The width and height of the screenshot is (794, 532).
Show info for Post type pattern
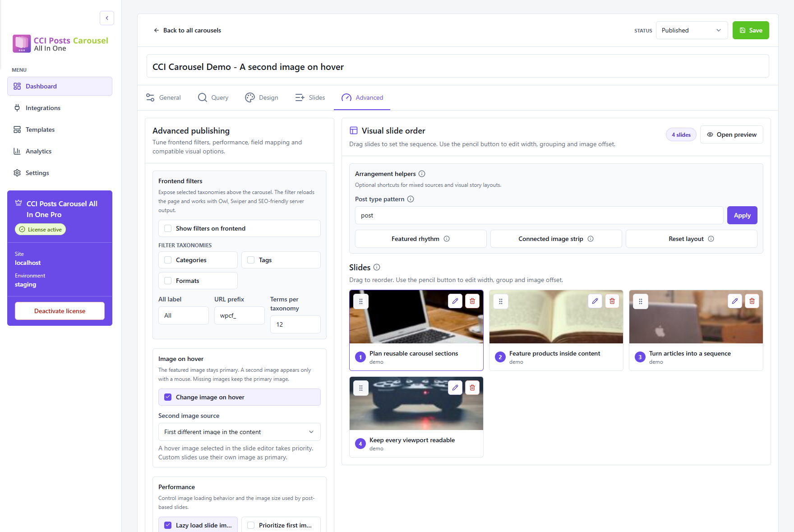point(411,199)
